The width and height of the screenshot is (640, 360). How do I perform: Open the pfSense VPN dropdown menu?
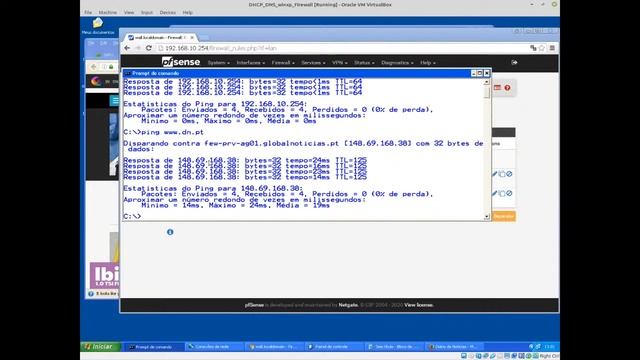pyautogui.click(x=340, y=63)
